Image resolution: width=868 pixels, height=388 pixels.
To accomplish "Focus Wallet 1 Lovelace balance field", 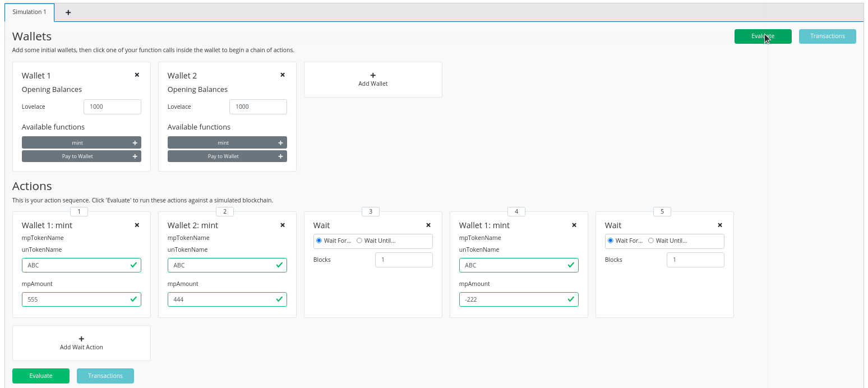I will (112, 107).
